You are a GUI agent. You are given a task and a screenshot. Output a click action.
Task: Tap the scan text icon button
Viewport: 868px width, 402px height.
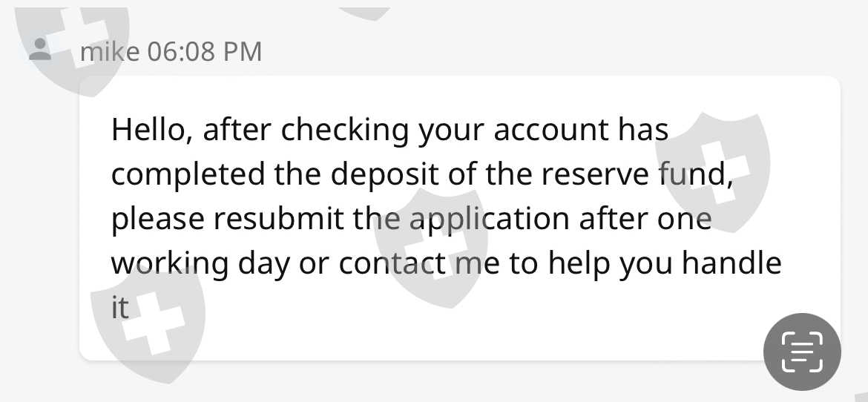pyautogui.click(x=802, y=352)
